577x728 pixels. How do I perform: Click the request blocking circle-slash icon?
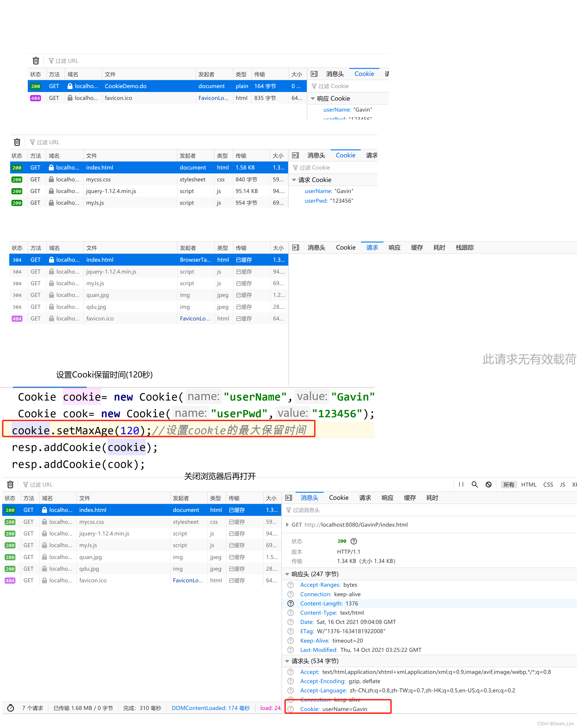point(488,484)
